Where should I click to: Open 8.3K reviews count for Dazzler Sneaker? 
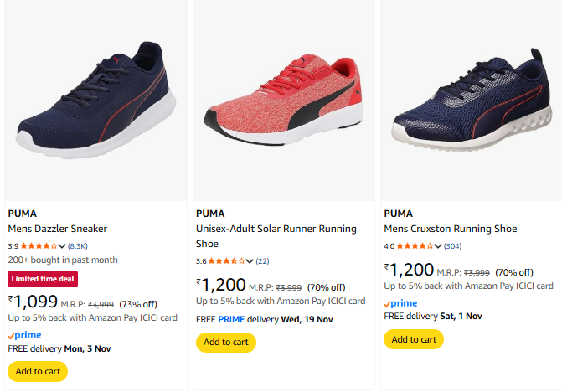point(78,246)
